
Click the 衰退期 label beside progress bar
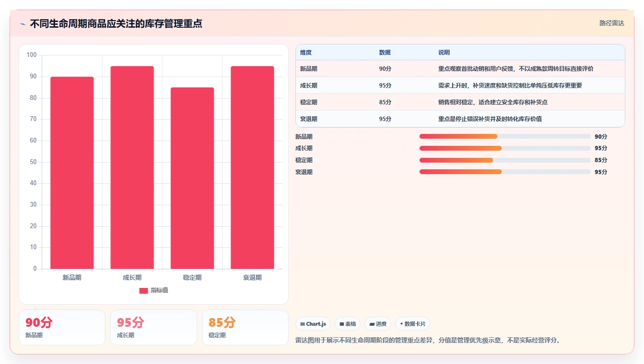(x=304, y=172)
